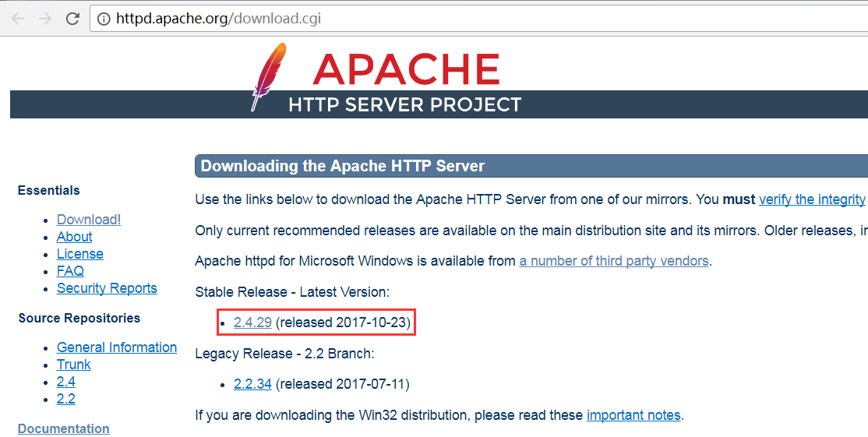View the Security Reports link
Screen dimensions: 868x437
tap(107, 288)
